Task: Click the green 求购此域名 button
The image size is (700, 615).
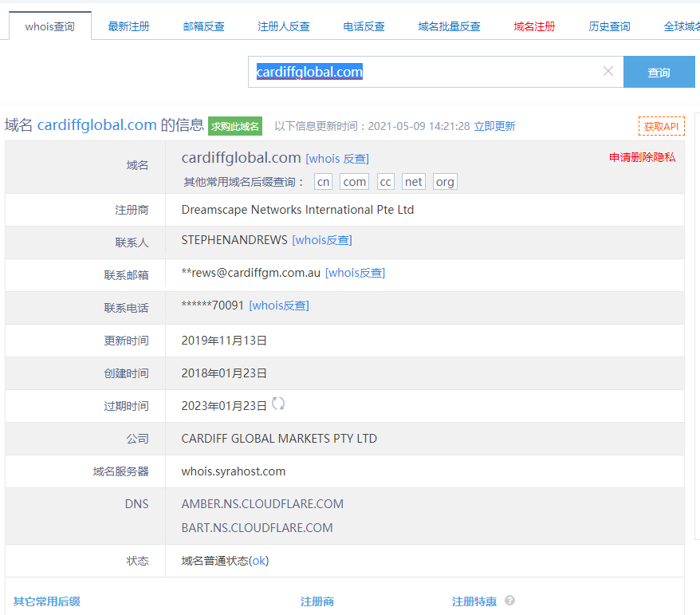Action: tap(235, 126)
